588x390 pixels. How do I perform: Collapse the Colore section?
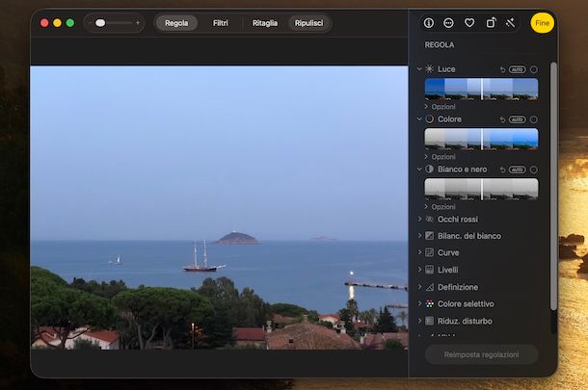419,119
